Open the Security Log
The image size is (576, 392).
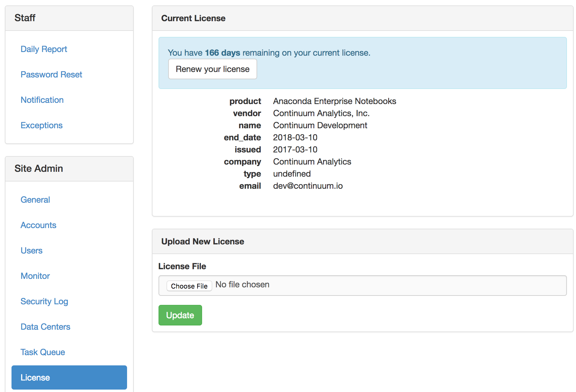(44, 301)
